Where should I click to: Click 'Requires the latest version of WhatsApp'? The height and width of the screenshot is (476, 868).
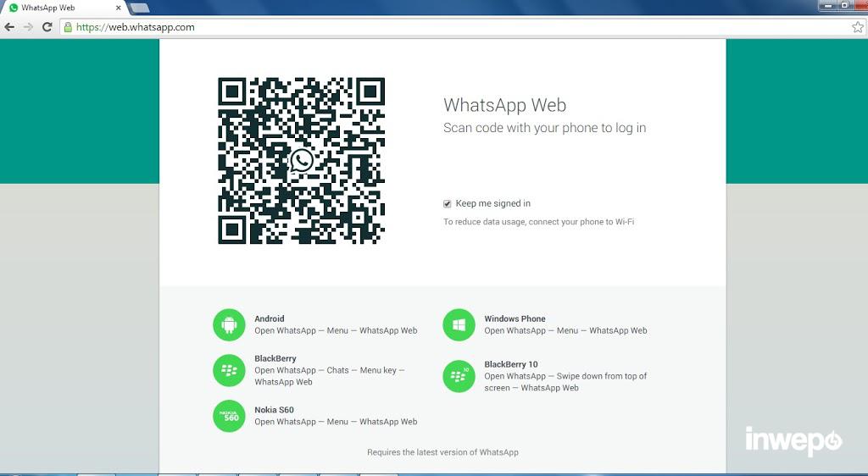[442, 452]
